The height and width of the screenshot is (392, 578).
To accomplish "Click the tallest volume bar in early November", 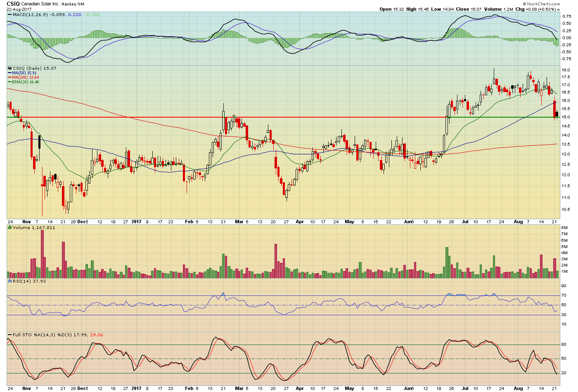I will (42, 254).
